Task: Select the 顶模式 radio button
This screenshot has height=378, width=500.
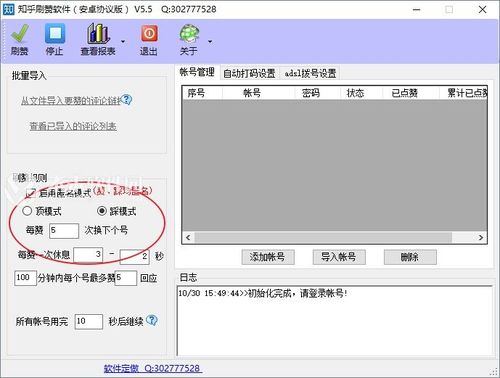Action: (x=27, y=211)
